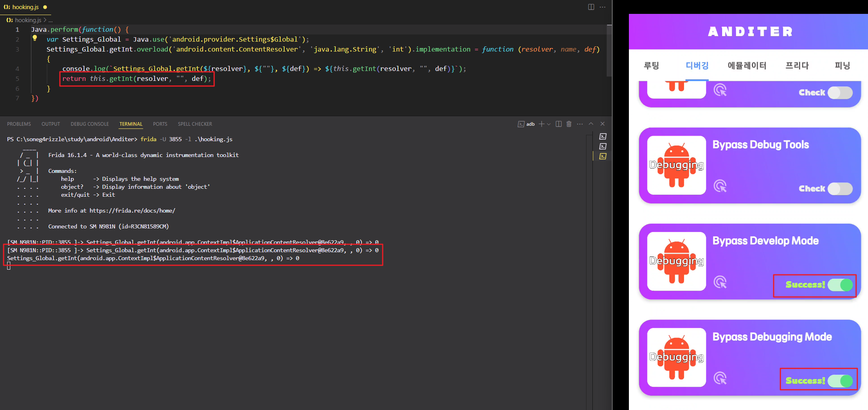Select the first terminal instance in list
This screenshot has width=868, height=410.
[603, 136]
